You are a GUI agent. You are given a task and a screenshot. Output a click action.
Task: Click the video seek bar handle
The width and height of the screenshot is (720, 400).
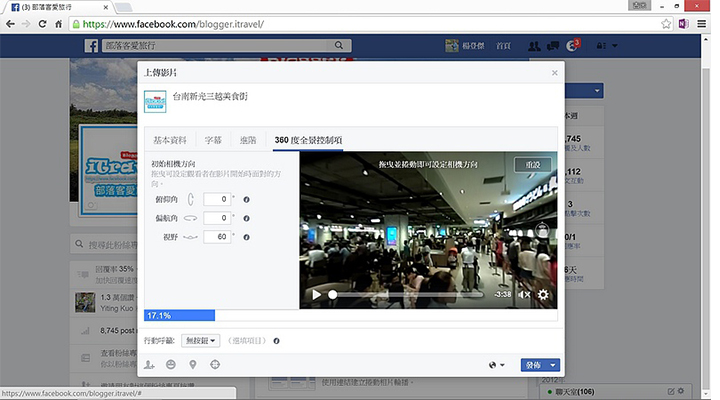point(332,294)
